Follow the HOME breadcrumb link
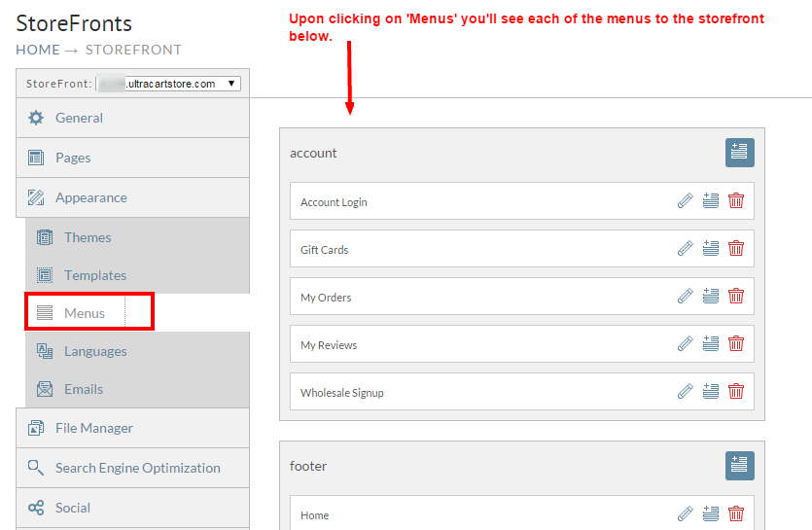Screen dimensions: 812x530 tap(38, 50)
